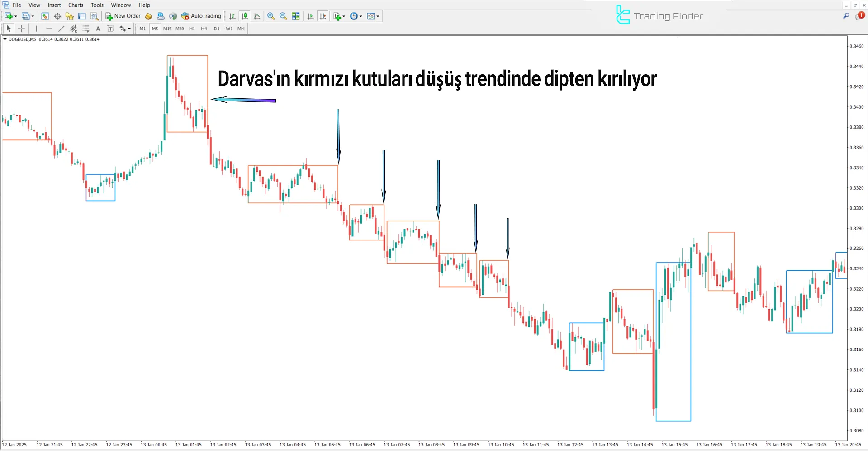Select the Cursor arrow tool
868x451 pixels.
9,29
